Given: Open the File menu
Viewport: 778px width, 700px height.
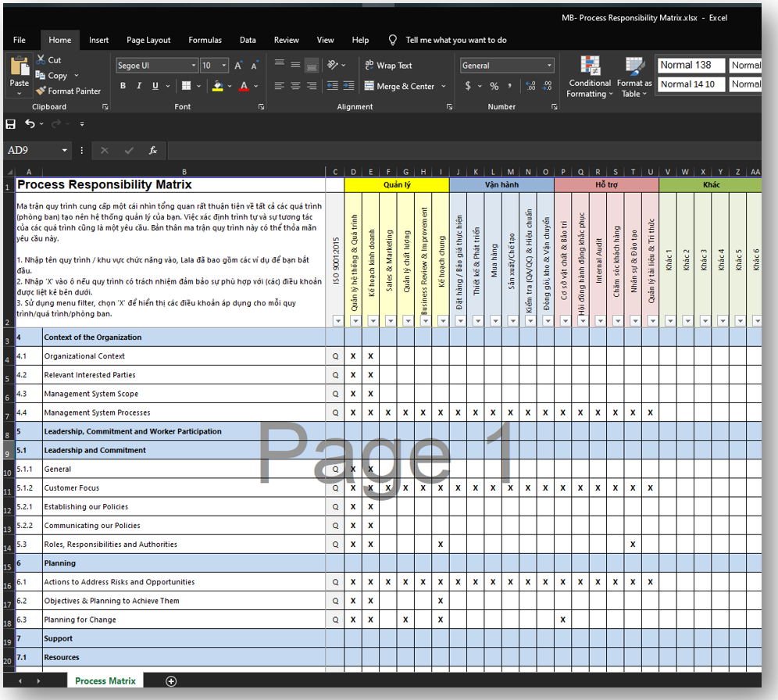Looking at the screenshot, I should (x=20, y=40).
